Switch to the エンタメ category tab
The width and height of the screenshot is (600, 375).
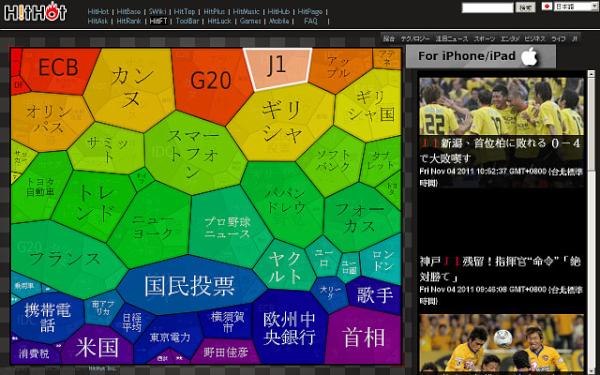[x=510, y=39]
